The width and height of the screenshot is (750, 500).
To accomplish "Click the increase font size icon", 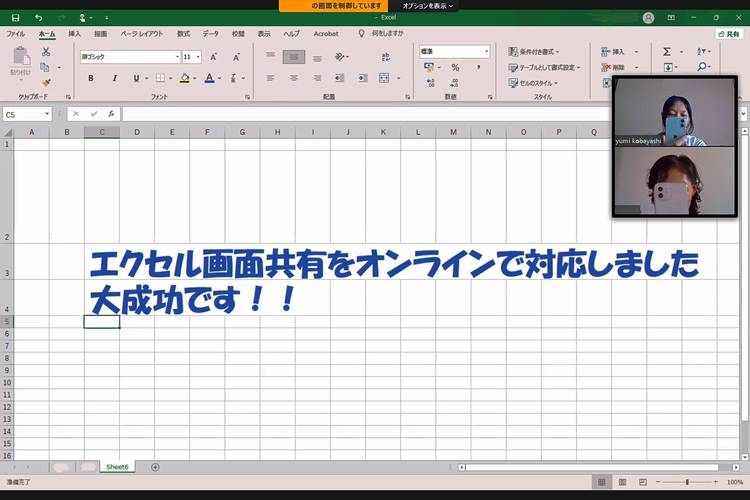I will 212,57.
